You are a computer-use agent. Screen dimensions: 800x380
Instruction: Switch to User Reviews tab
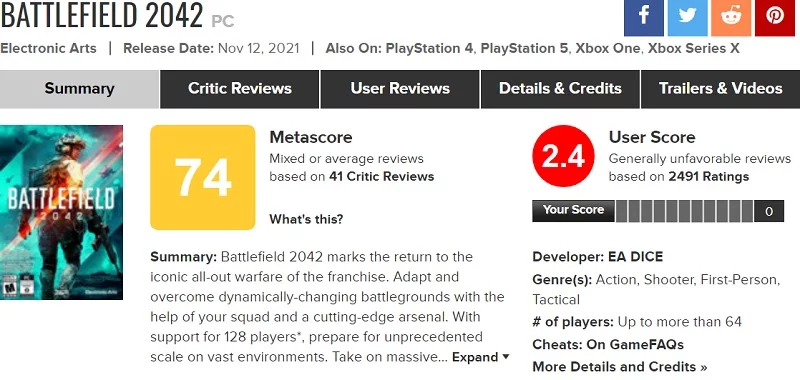[400, 89]
